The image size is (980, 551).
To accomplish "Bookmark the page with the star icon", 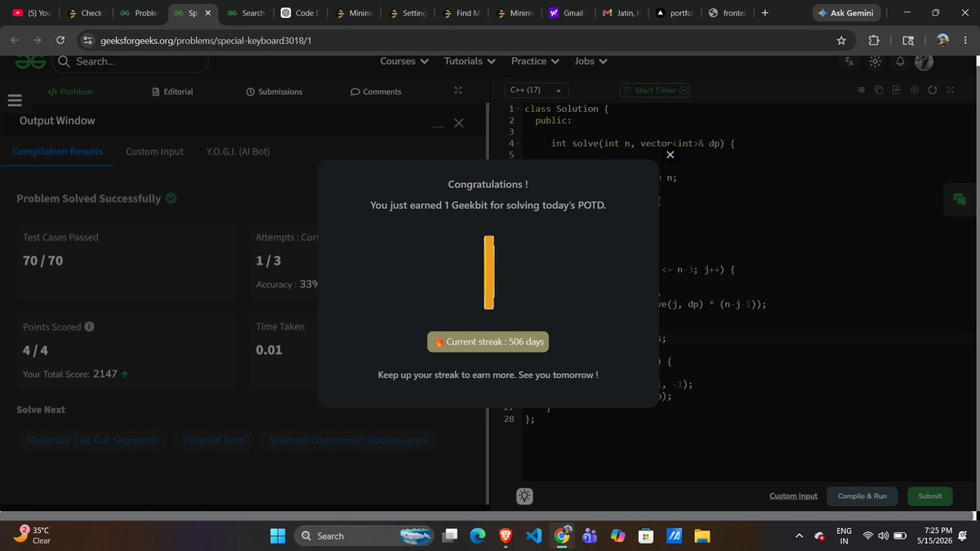I will 841,40.
